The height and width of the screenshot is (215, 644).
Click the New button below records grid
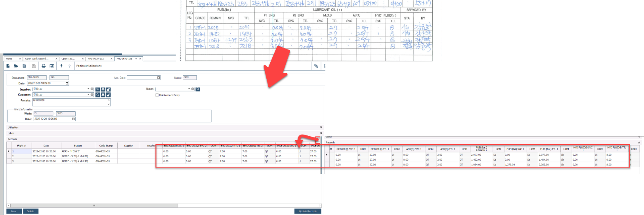pos(14,211)
